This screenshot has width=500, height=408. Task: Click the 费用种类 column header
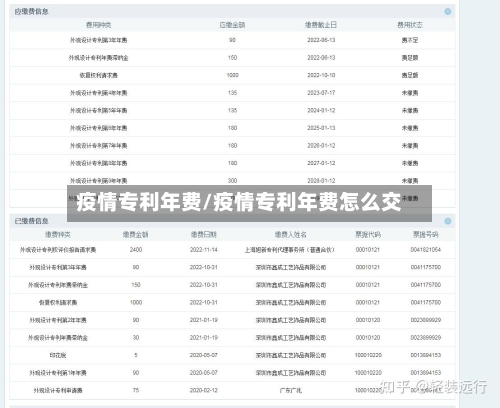[99, 25]
